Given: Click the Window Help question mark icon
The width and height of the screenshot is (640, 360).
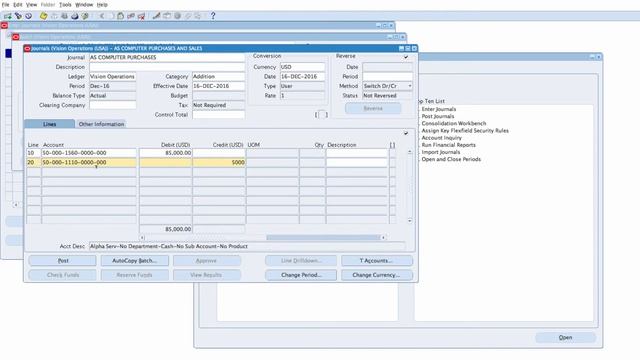Looking at the screenshot, I should pyautogui.click(x=213, y=16).
